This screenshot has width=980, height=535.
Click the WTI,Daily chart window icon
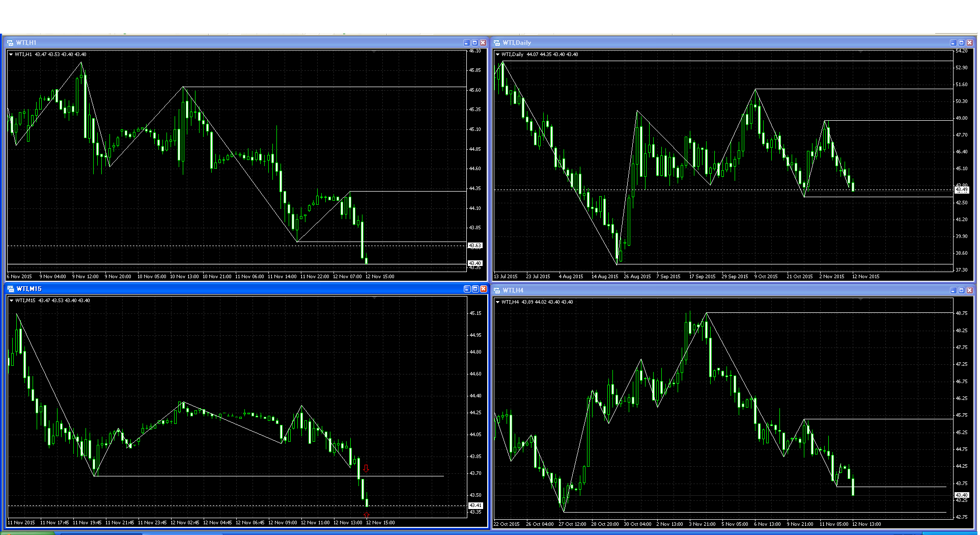click(497, 43)
